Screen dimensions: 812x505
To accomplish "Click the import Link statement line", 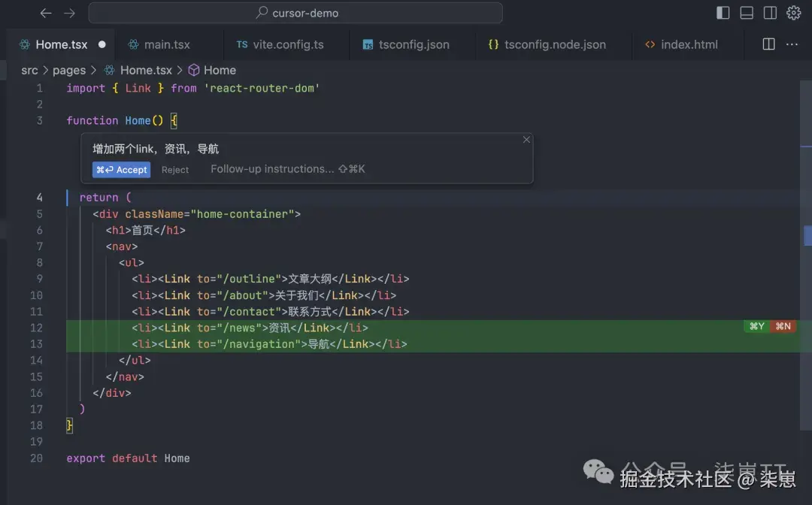I will pos(192,89).
